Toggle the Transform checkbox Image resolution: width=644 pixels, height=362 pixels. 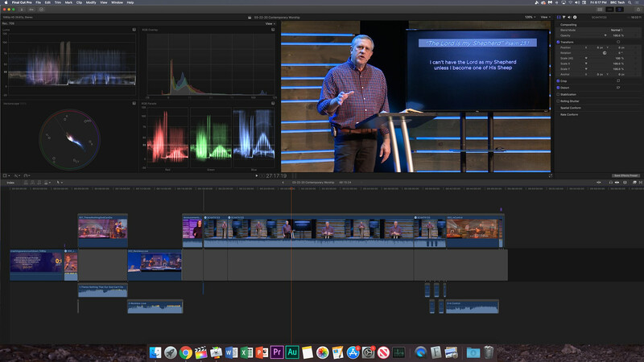(559, 41)
